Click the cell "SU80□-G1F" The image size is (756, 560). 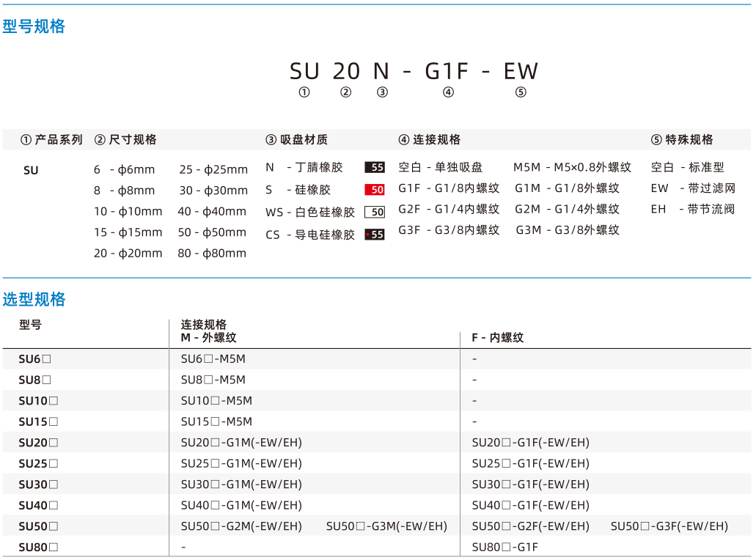[504, 548]
